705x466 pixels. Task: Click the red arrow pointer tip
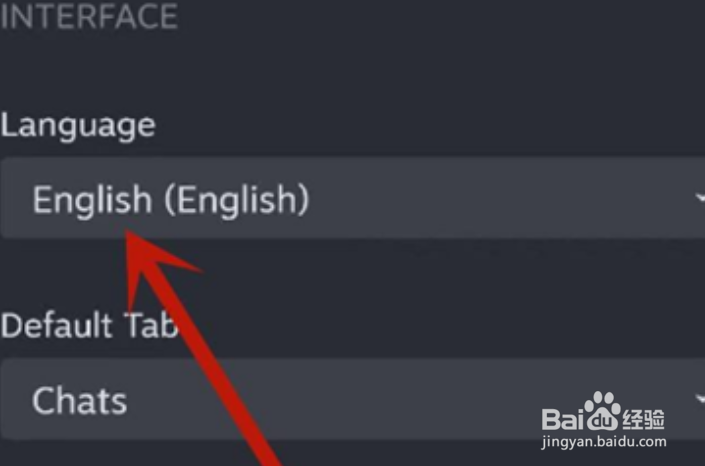pyautogui.click(x=128, y=233)
